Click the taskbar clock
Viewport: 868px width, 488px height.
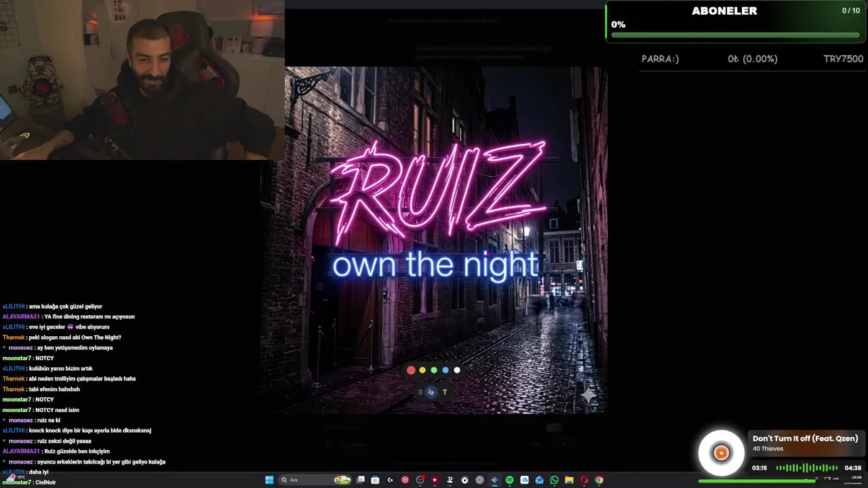pyautogui.click(x=853, y=480)
